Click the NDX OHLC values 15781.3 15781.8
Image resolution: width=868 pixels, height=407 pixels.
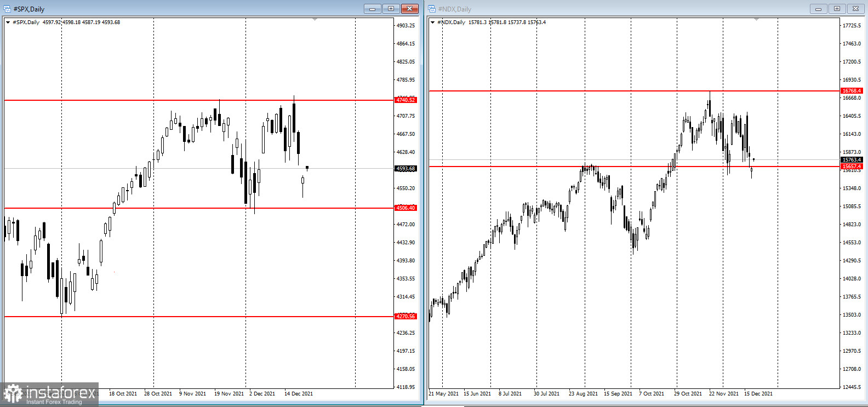[488, 22]
